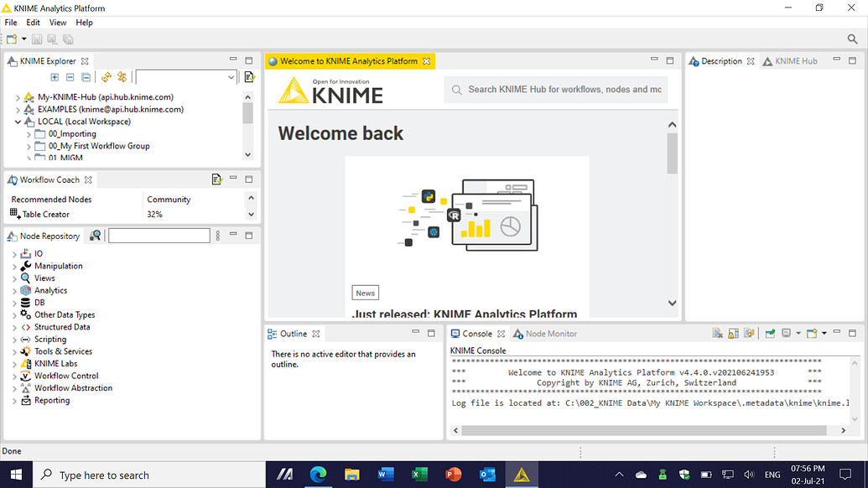Click Expand All in KNIME Explorer toolbar

[x=55, y=77]
